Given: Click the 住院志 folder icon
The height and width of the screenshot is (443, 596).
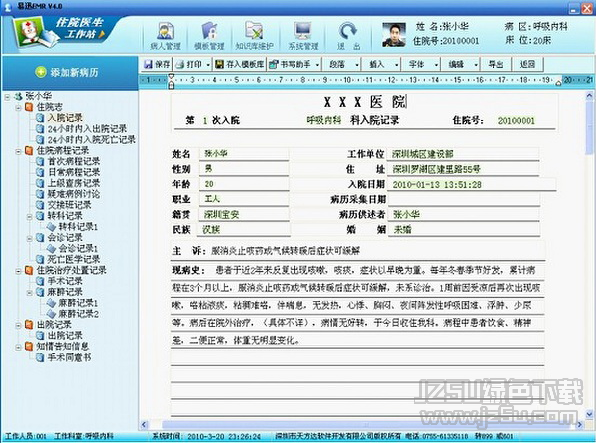Looking at the screenshot, I should (x=29, y=107).
